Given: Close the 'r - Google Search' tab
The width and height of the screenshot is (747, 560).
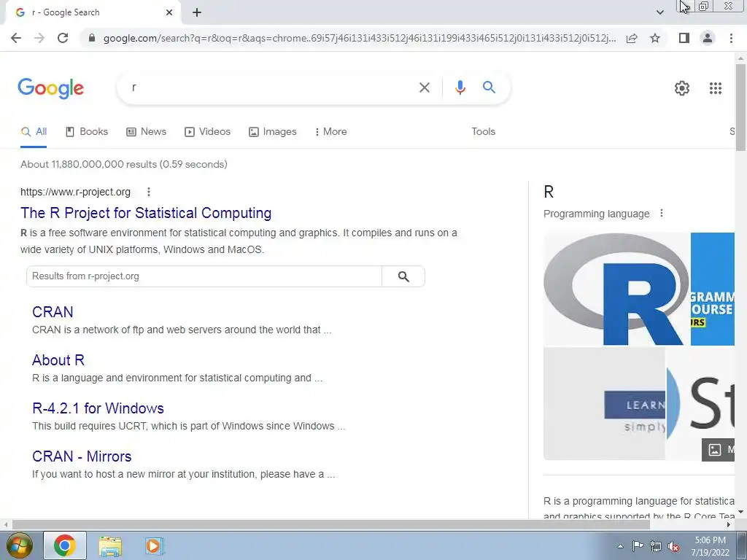Looking at the screenshot, I should [x=169, y=13].
